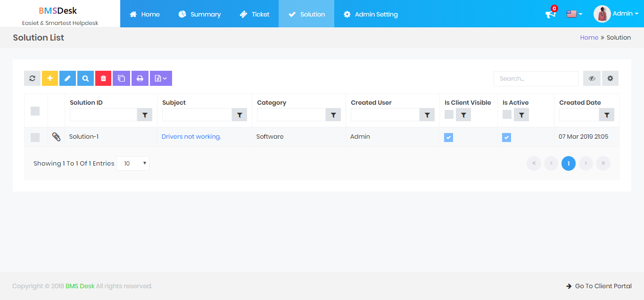
Task: Sort by Created Date column header
Action: click(x=580, y=102)
